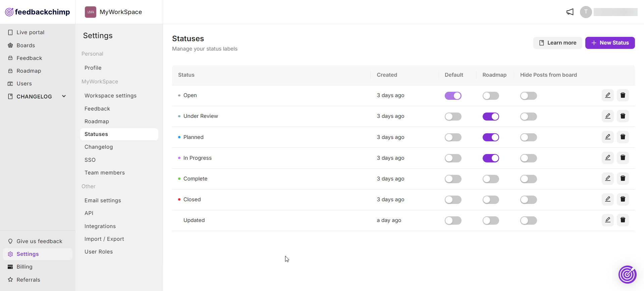The image size is (644, 291).
Task: Click the 'a day ago' created cell
Action: pyautogui.click(x=389, y=220)
